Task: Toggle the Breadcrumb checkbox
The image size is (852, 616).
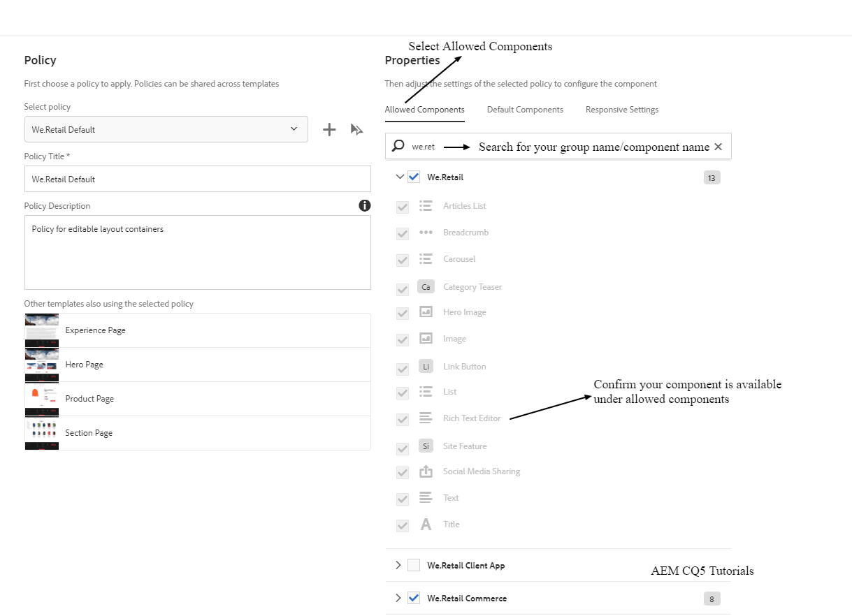Action: click(403, 234)
